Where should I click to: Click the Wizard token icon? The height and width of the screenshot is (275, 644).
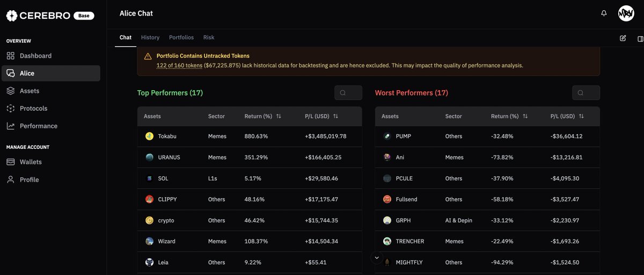click(x=150, y=242)
